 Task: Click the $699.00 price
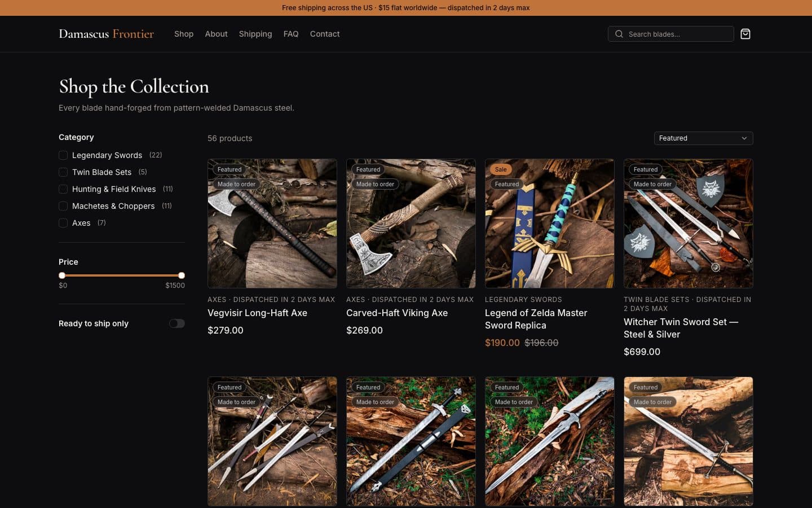[x=642, y=352]
